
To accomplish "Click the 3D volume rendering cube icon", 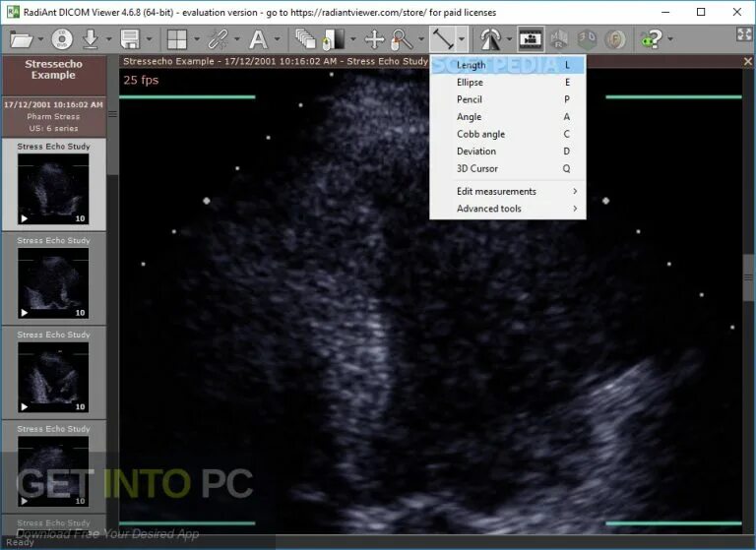I will pos(587,39).
